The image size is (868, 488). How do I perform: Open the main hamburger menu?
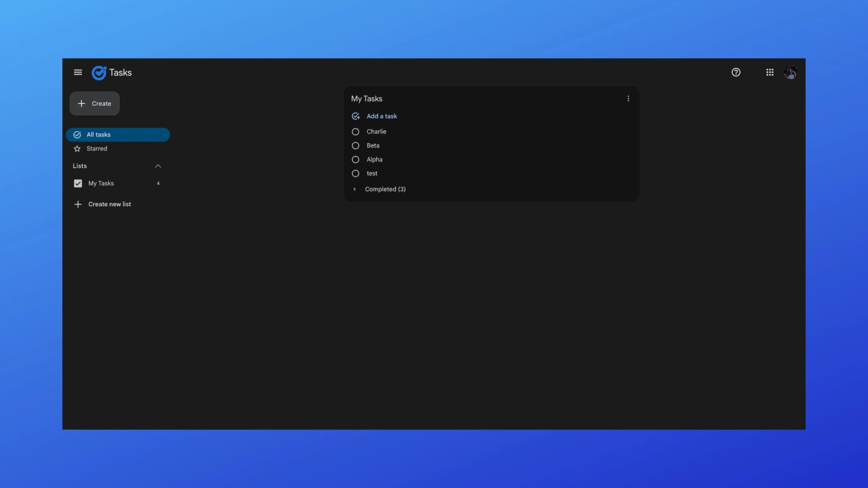pos(78,72)
